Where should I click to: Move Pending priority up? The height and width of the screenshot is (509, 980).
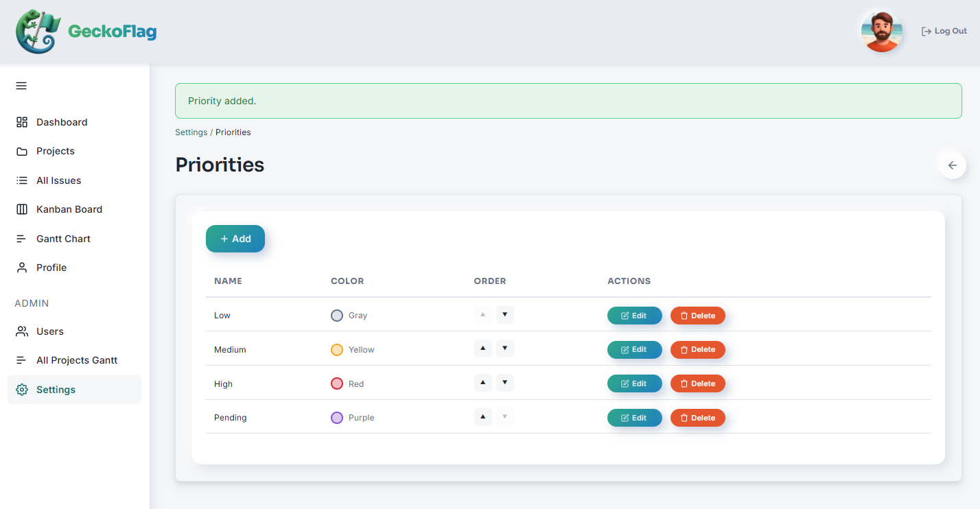(x=483, y=417)
